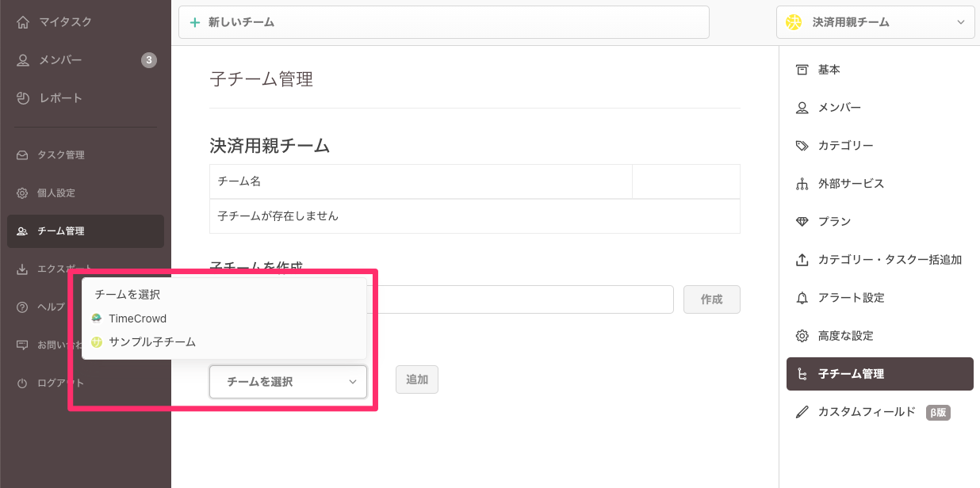This screenshot has height=488, width=980.
Task: Click the bell icon for アラート設定
Action: (802, 298)
